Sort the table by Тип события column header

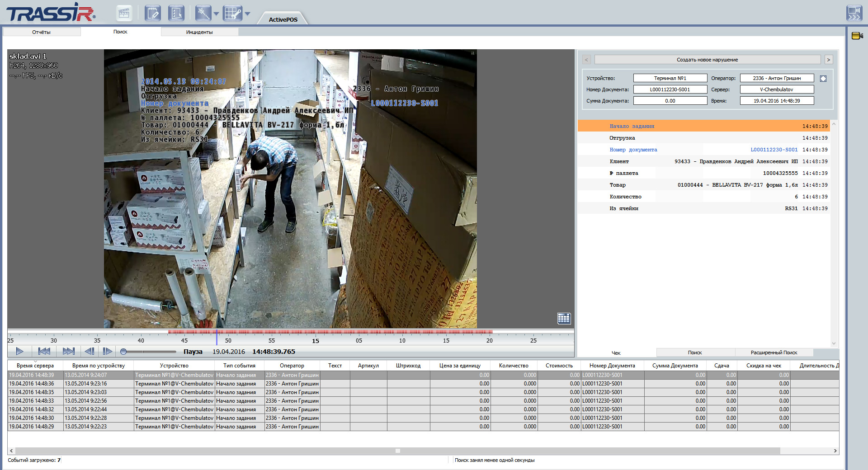coord(239,366)
